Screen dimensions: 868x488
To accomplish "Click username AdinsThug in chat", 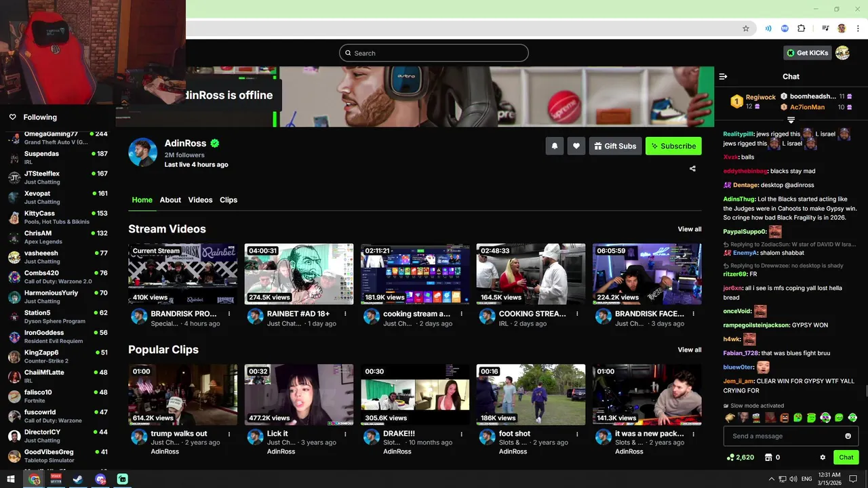I will coord(739,199).
